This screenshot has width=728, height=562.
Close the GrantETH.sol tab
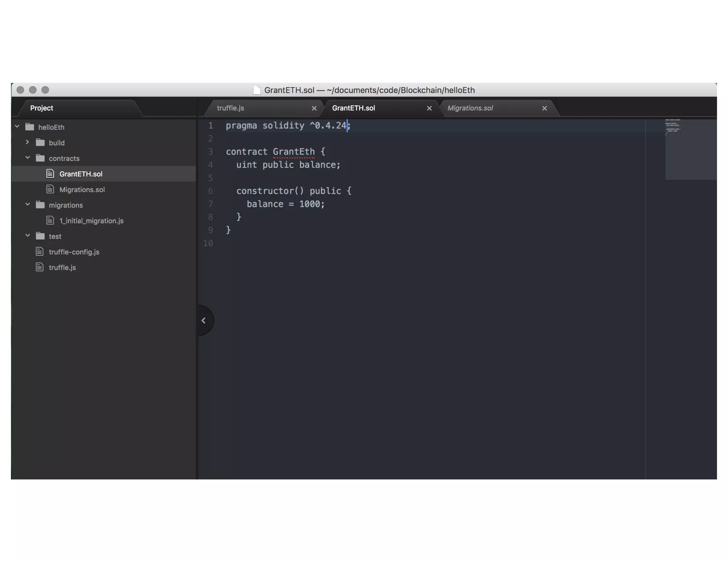(429, 108)
